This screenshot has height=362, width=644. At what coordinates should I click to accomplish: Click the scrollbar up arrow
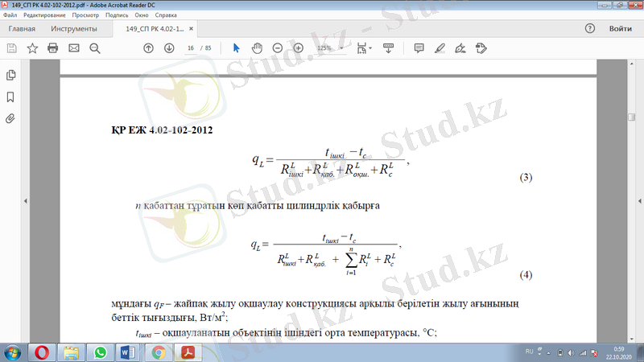click(x=632, y=64)
